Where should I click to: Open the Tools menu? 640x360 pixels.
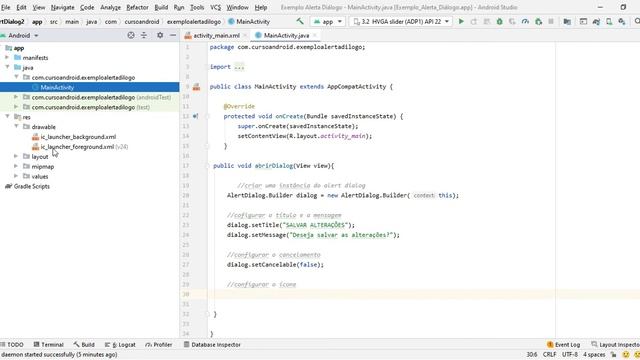(197, 7)
